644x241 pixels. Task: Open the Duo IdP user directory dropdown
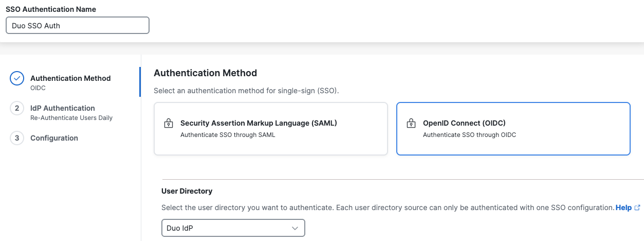[x=233, y=228]
